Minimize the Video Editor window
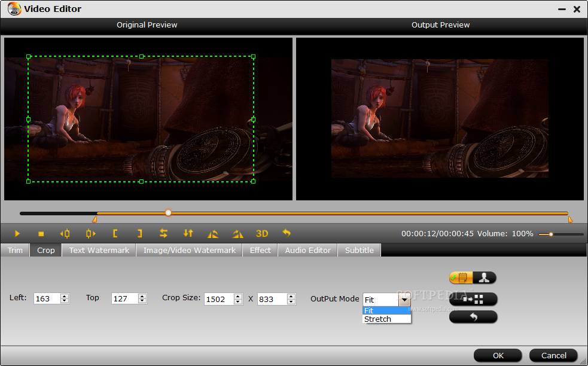The image size is (588, 366). click(562, 10)
